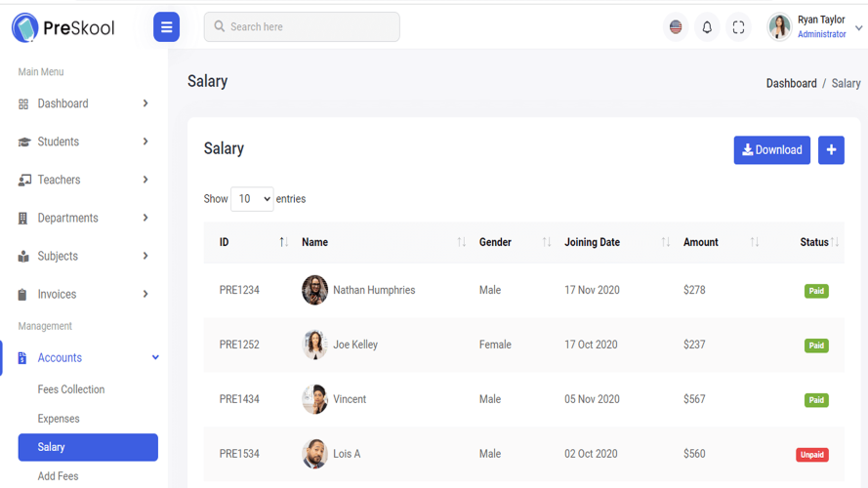868x488 pixels.
Task: Focus the Search here input field
Action: 302,26
